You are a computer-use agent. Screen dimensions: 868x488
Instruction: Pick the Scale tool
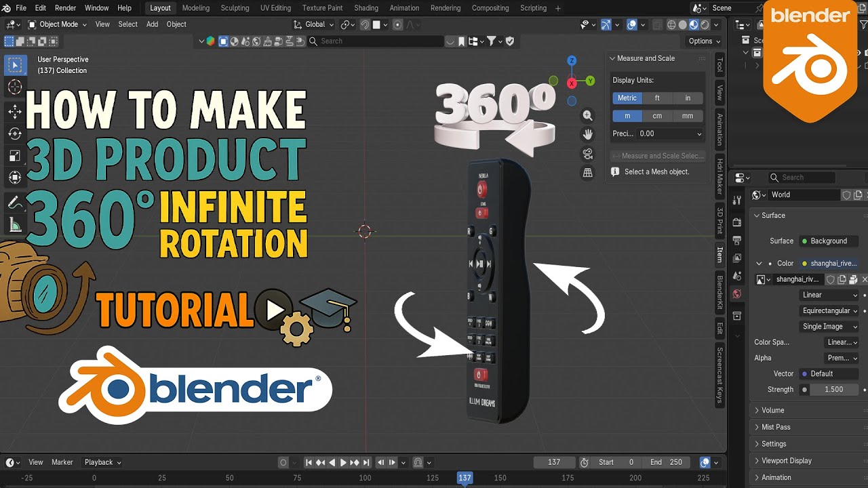click(14, 156)
